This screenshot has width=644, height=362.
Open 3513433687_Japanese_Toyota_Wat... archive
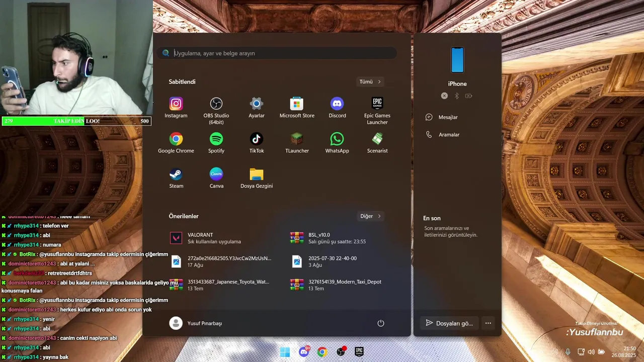223,285
